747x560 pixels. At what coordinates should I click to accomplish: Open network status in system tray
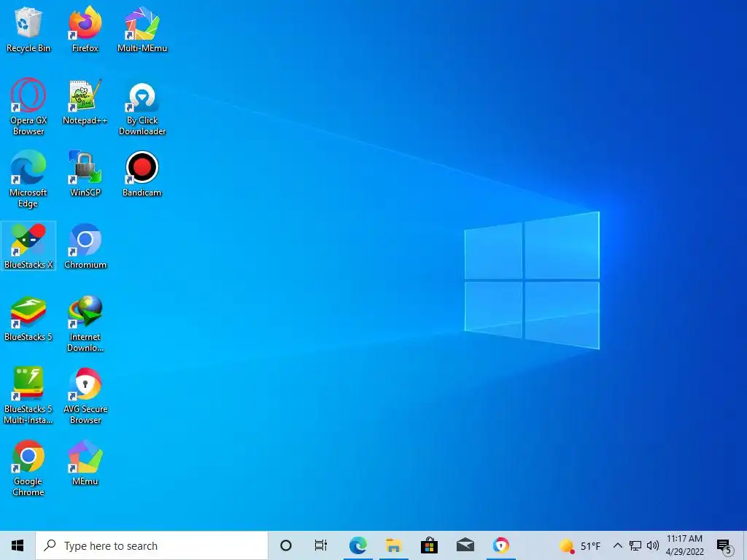(x=635, y=545)
